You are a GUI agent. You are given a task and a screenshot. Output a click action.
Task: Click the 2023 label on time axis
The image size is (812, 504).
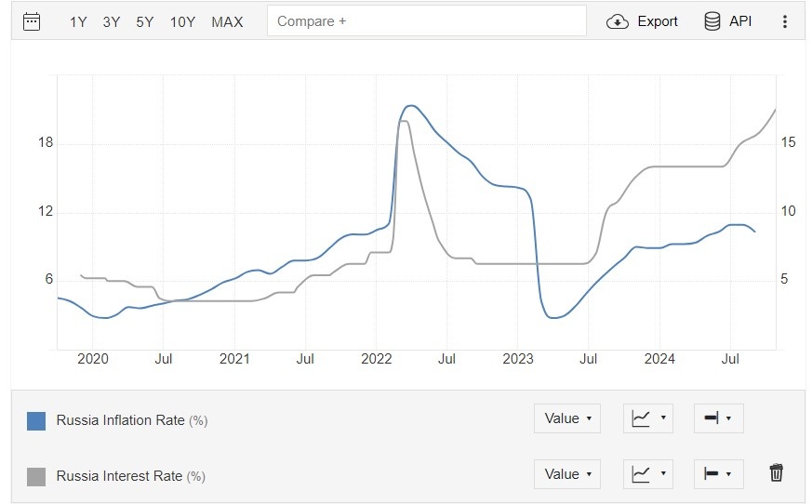[x=517, y=359]
